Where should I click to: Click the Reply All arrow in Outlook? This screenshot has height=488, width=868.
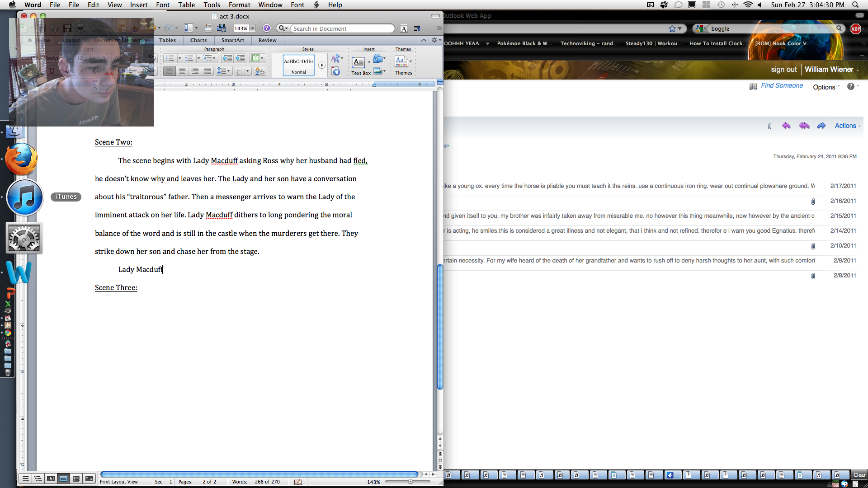click(804, 126)
